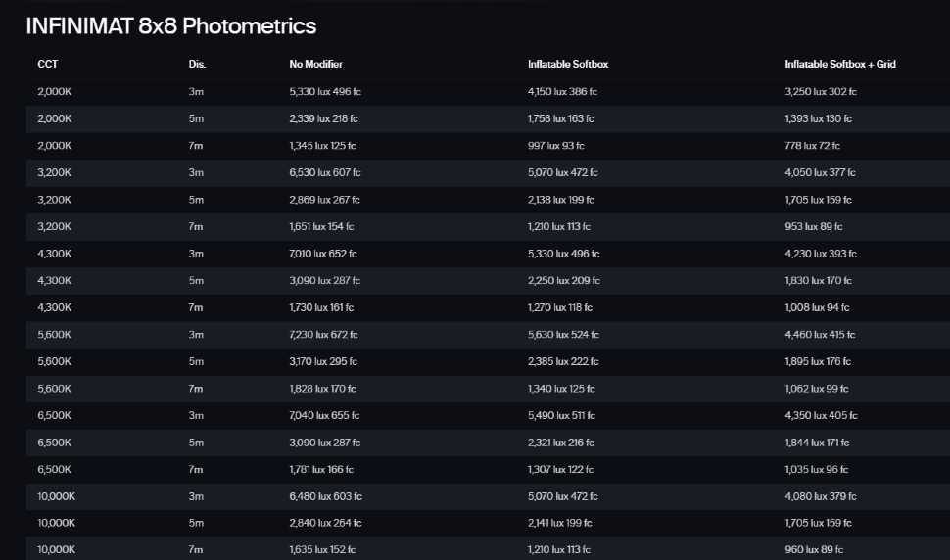The image size is (950, 560).
Task: Select the 1,008 lux 94 fc value
Action: (x=817, y=307)
